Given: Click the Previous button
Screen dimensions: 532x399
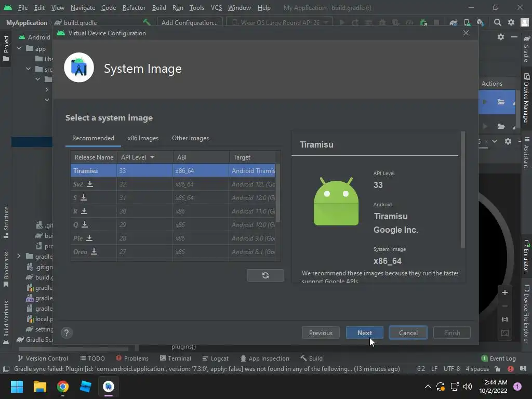Looking at the screenshot, I should pos(321,333).
